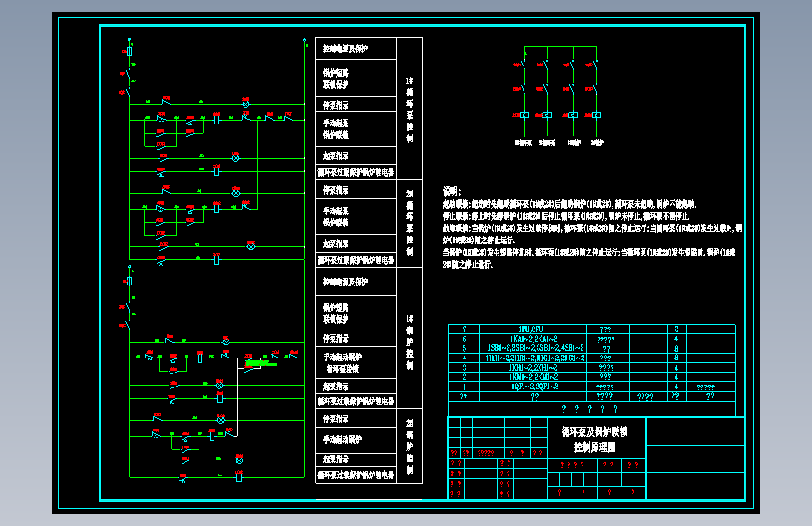Click sequence number 5 in parts table
The width and height of the screenshot is (812, 526).
pos(464,348)
